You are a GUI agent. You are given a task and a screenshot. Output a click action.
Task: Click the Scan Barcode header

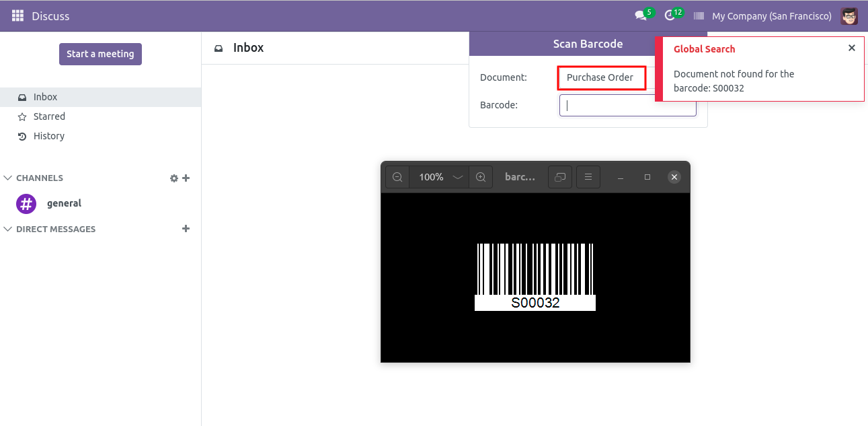588,44
